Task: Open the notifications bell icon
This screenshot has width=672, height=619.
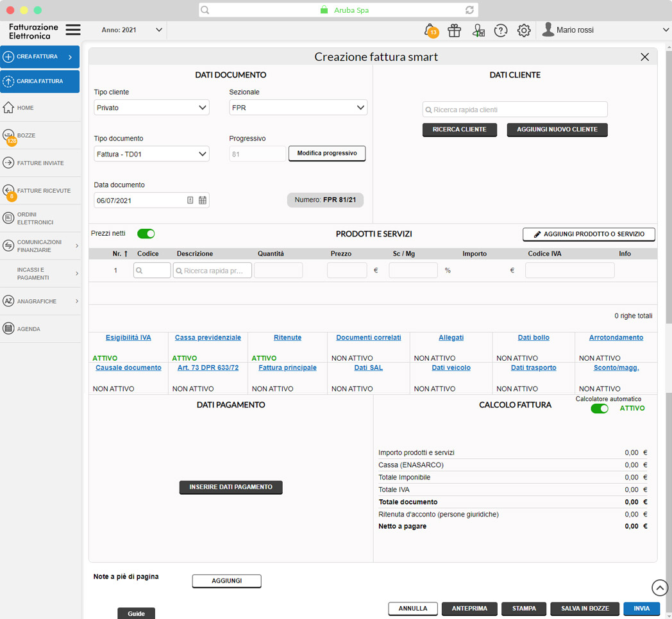Action: tap(430, 30)
